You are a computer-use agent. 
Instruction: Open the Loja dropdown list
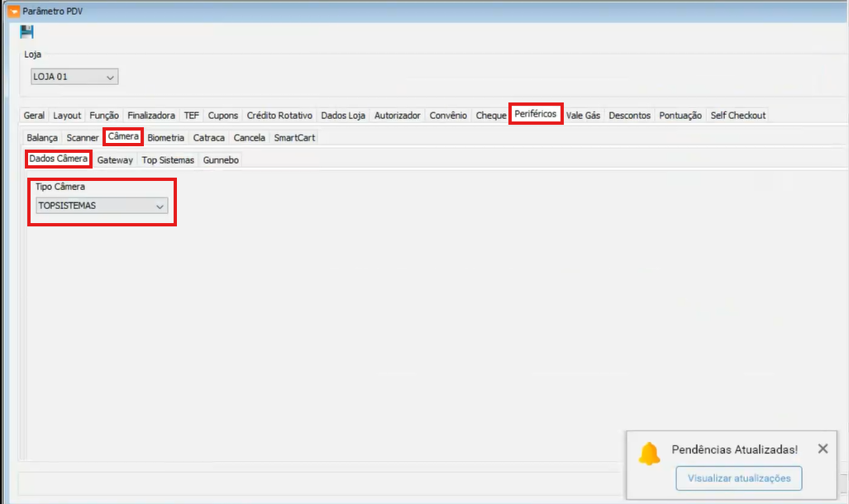tap(111, 77)
